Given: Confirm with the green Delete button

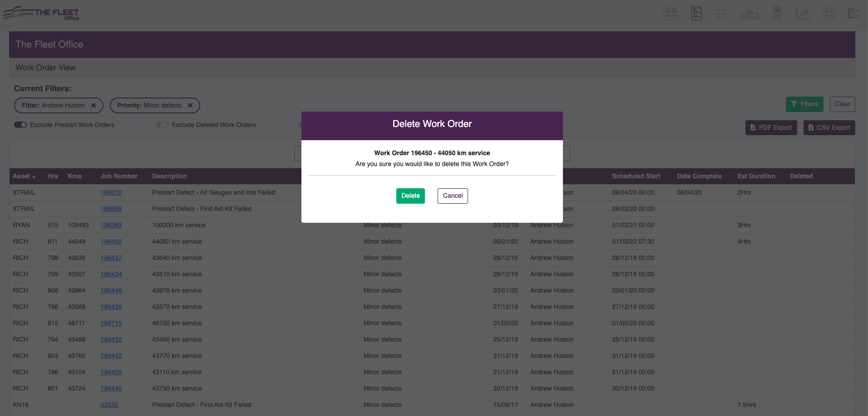Looking at the screenshot, I should (410, 196).
